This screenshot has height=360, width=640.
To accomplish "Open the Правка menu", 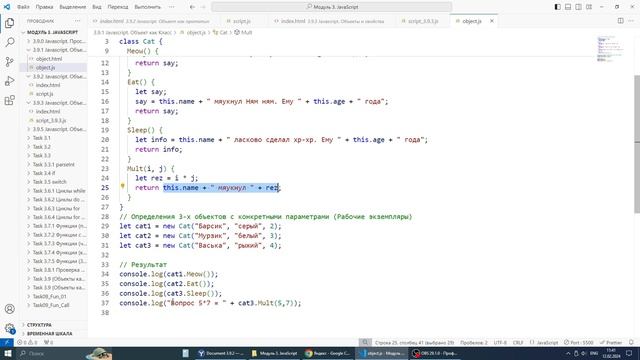I will (x=44, y=7).
